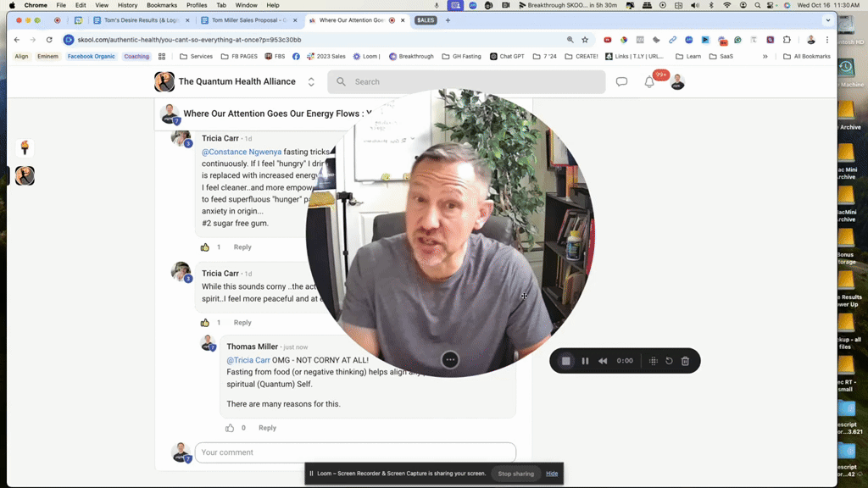Image resolution: width=868 pixels, height=488 pixels.
Task: Open a new tab with plus button
Action: (448, 20)
